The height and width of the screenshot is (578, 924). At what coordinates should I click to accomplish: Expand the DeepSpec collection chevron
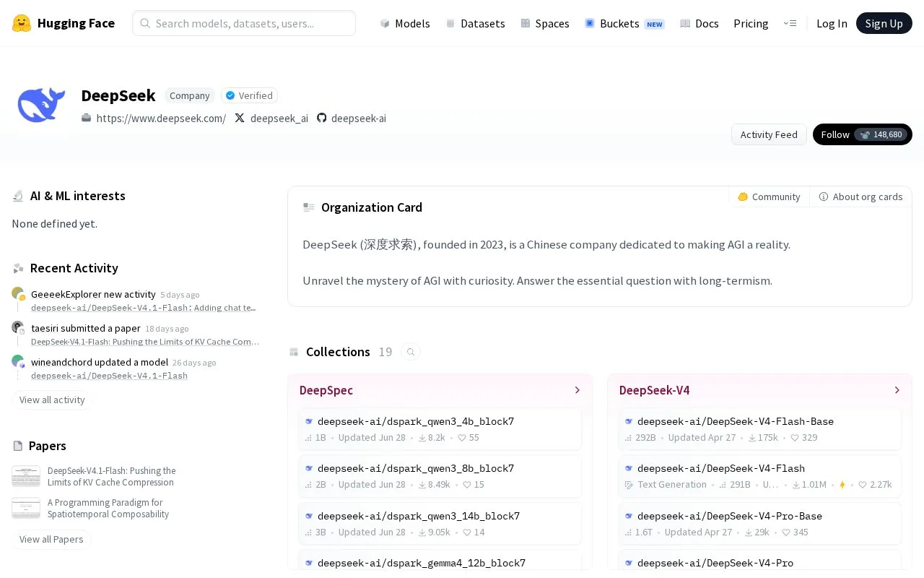pyautogui.click(x=577, y=390)
